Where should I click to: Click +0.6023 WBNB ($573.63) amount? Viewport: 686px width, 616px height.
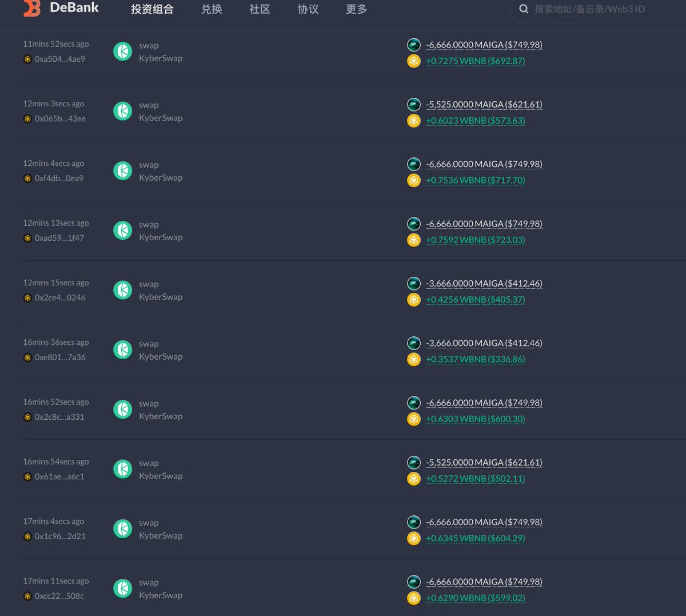476,121
